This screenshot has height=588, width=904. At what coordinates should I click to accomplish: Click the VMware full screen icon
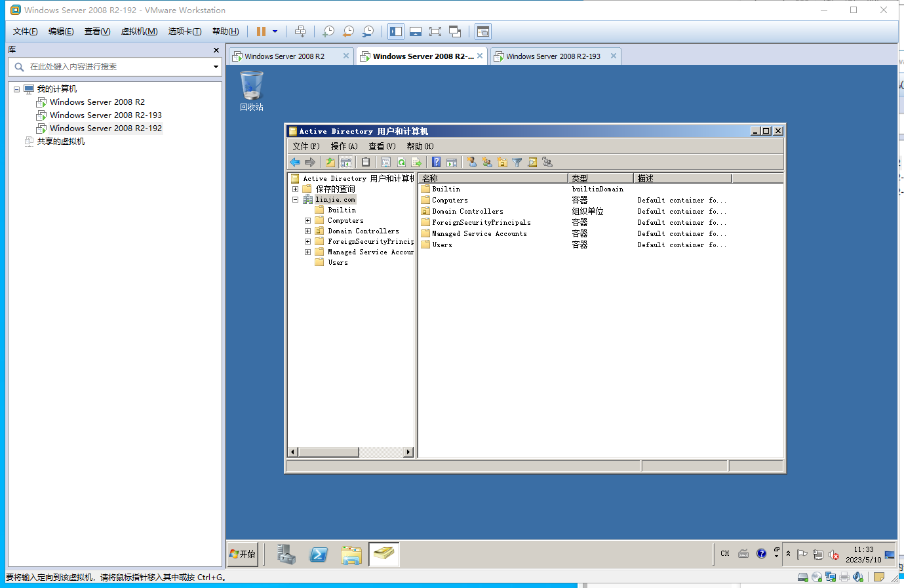(x=435, y=31)
